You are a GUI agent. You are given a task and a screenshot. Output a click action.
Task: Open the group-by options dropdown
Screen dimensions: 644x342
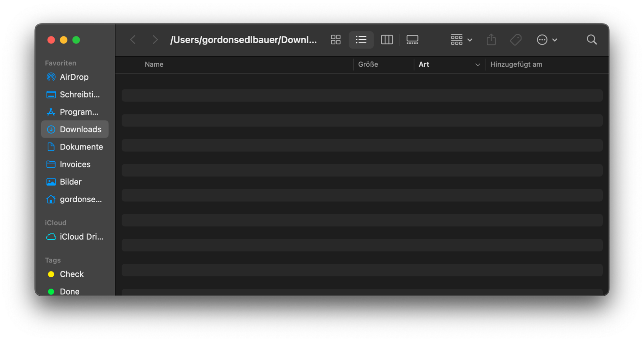(461, 40)
